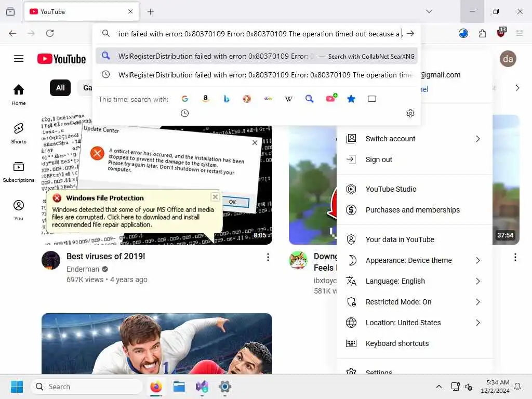Open the soccer players video thumbnail
The image size is (532, 399).
[157, 343]
